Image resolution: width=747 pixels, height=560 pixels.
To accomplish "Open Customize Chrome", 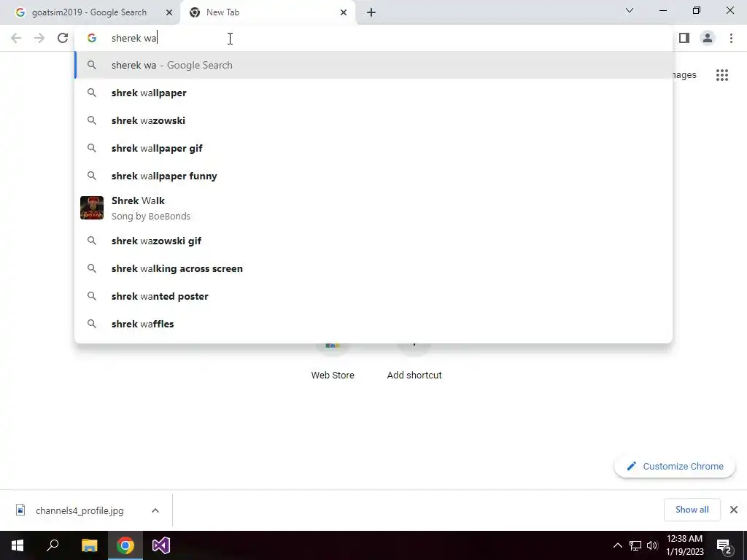I will [x=675, y=466].
